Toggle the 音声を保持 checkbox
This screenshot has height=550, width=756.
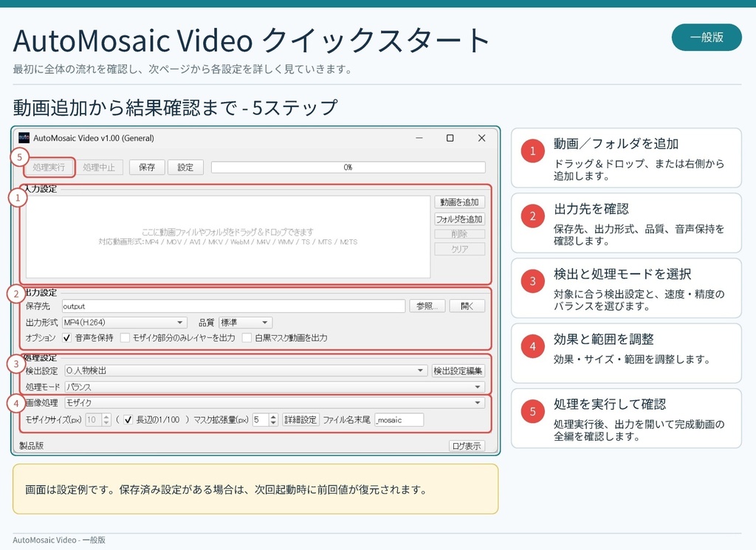[67, 338]
